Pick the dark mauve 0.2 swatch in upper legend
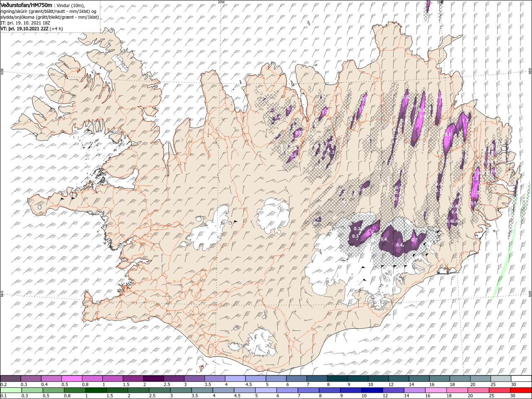The width and height of the screenshot is (532, 399). [x=10, y=379]
